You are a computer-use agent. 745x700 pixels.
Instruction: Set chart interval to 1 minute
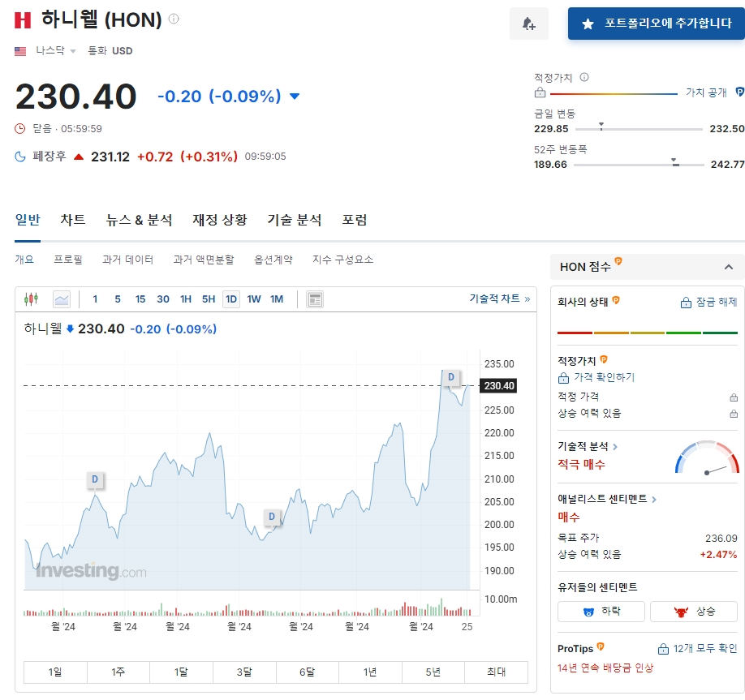click(x=95, y=299)
